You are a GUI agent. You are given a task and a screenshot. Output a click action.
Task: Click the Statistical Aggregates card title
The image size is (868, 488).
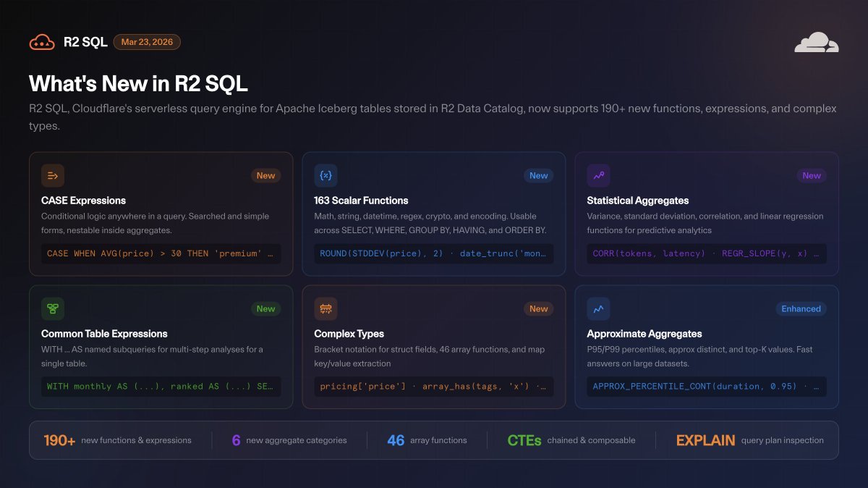click(637, 201)
